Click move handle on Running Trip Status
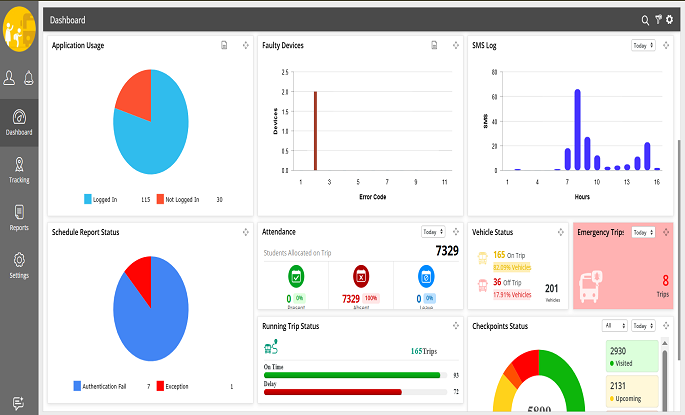 coord(456,325)
